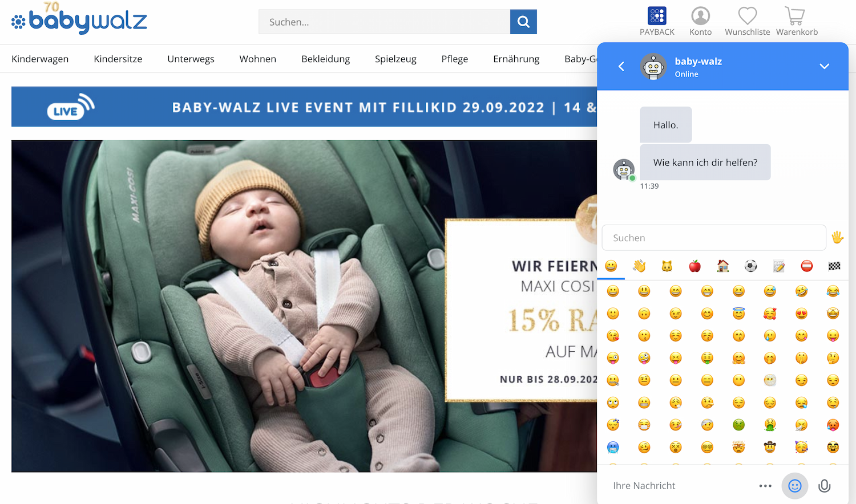The height and width of the screenshot is (504, 856).
Task: Click the babywalz logo
Action: [x=79, y=19]
